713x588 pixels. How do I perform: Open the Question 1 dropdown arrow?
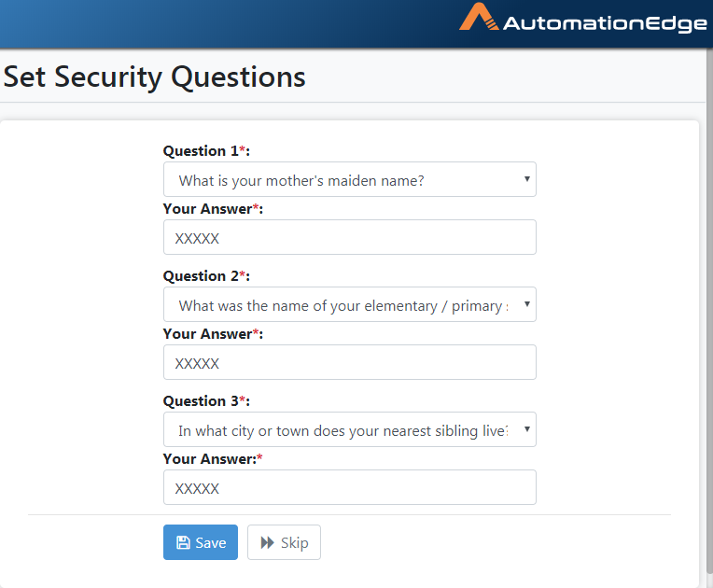pos(526,179)
